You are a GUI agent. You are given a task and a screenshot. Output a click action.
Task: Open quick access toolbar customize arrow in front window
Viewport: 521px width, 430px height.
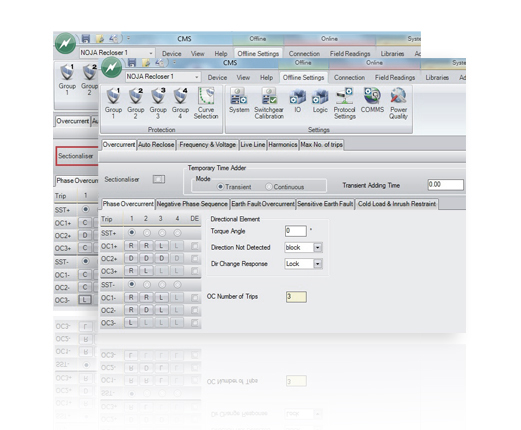174,62
